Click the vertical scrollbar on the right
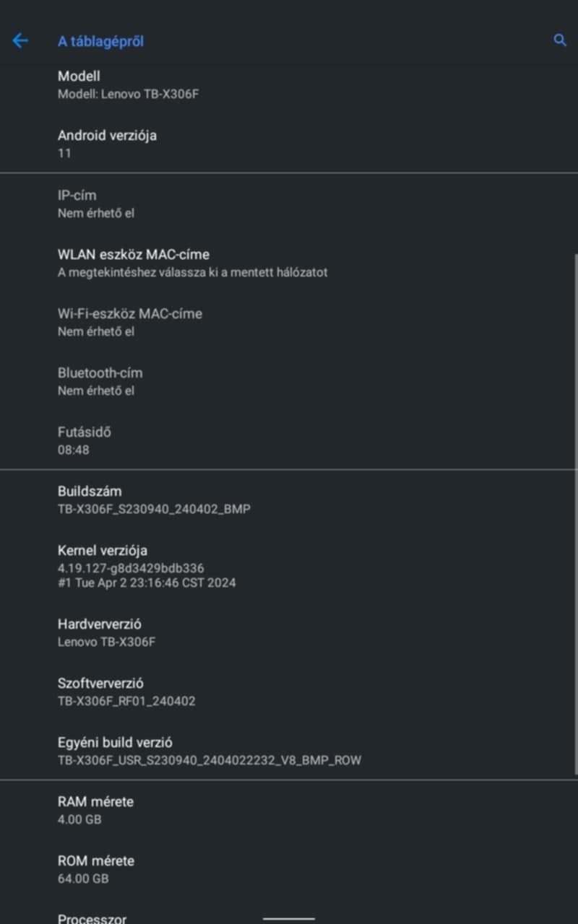The width and height of the screenshot is (578, 924). point(575,505)
